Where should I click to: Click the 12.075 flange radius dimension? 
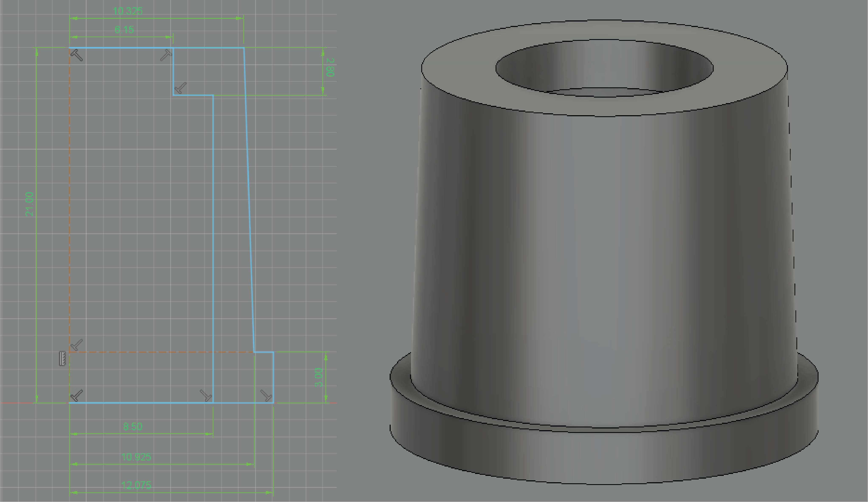coord(136,485)
